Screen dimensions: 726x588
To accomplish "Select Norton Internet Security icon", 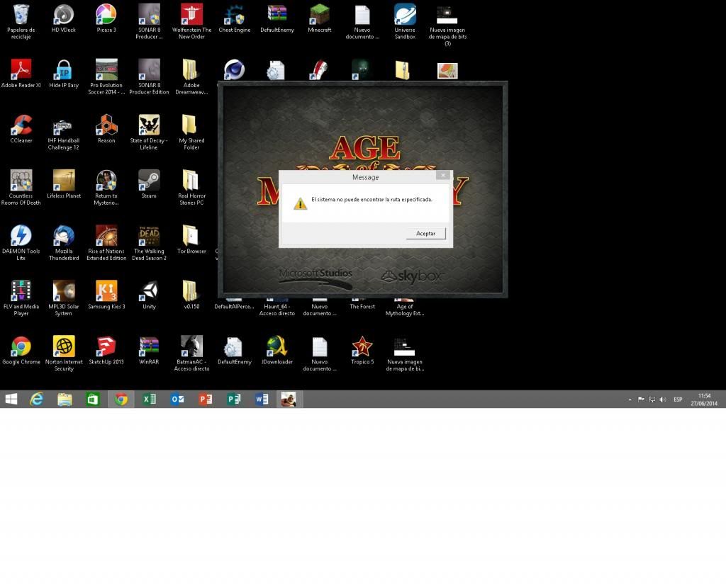I will (x=63, y=354).
